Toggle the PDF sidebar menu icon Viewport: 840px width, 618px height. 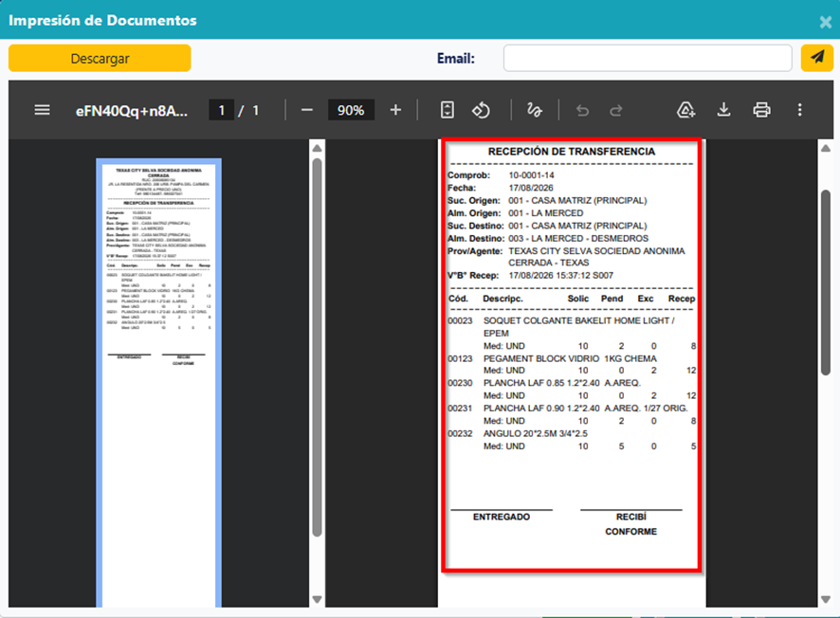43,110
